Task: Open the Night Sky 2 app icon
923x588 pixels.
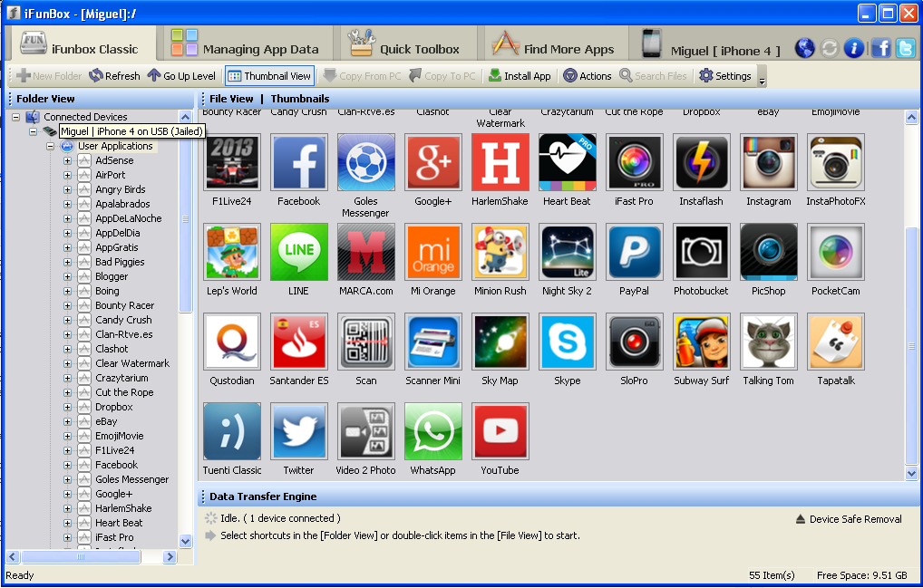Action: click(567, 252)
